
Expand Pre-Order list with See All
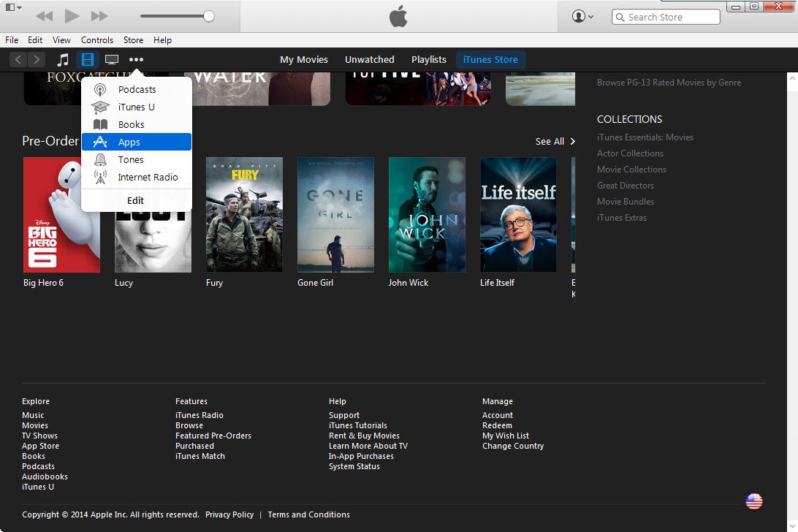[x=555, y=142]
